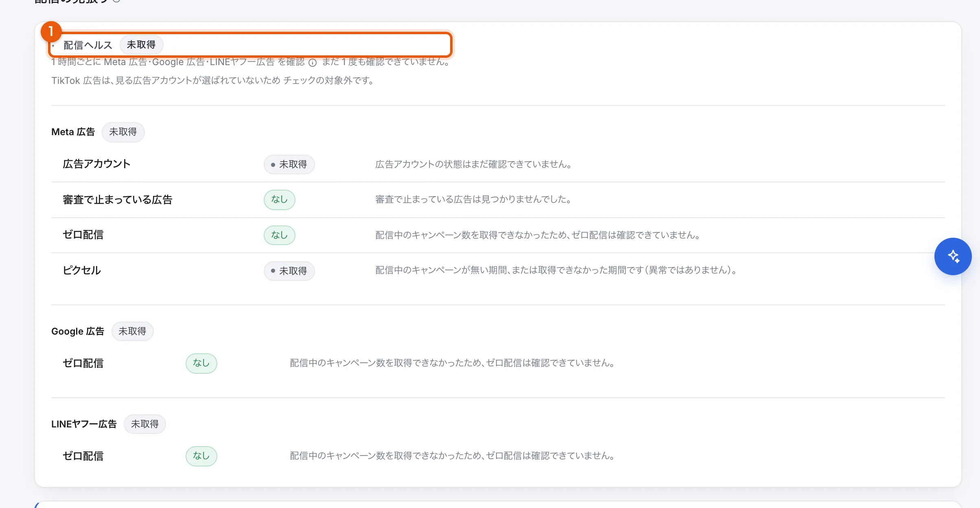Select the 審査で止まっている広告 row label
Image resolution: width=980 pixels, height=508 pixels.
pos(118,200)
